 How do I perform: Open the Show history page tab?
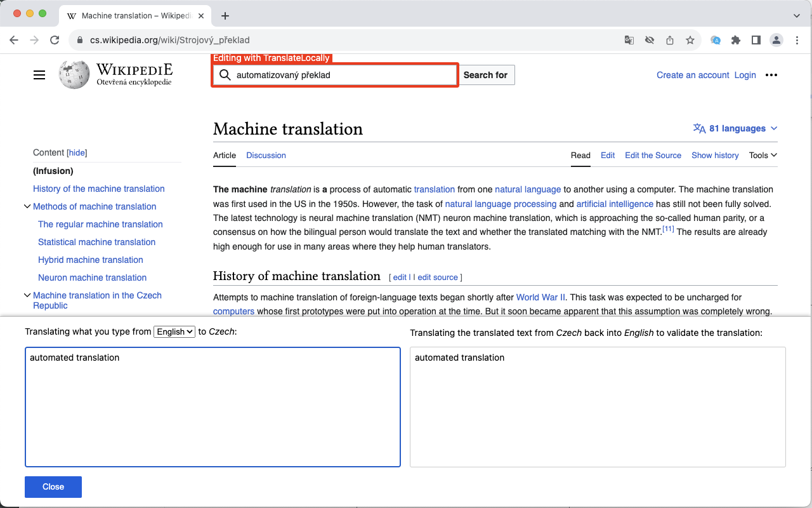click(x=715, y=155)
